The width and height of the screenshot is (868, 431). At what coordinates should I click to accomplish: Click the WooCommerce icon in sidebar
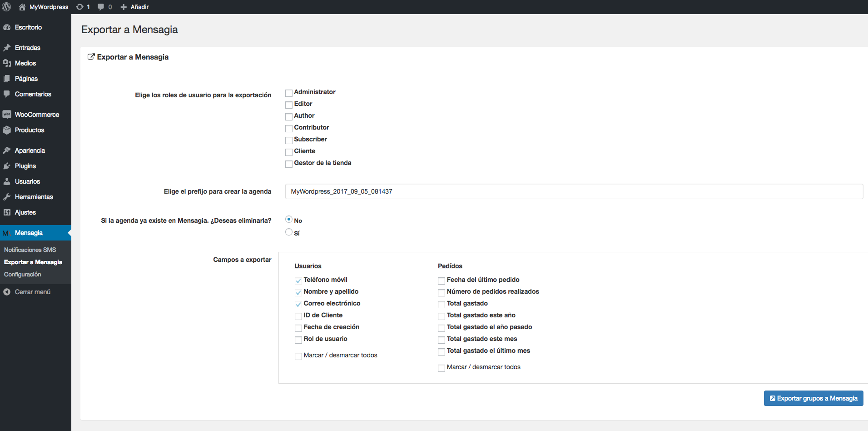click(7, 115)
